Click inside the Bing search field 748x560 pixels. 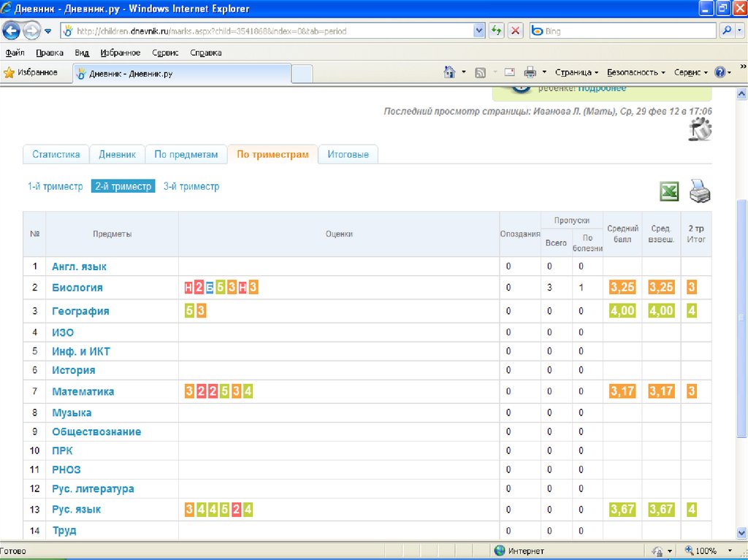(x=628, y=31)
